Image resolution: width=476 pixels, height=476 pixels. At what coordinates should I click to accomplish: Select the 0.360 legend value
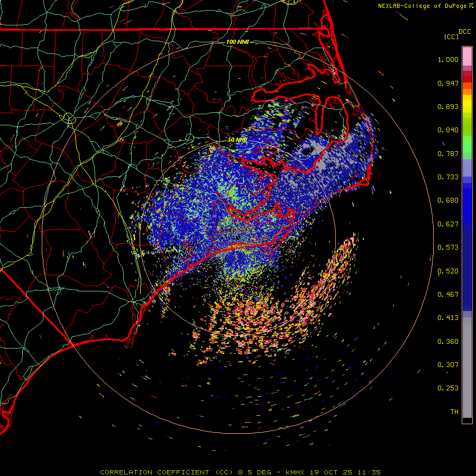(448, 342)
